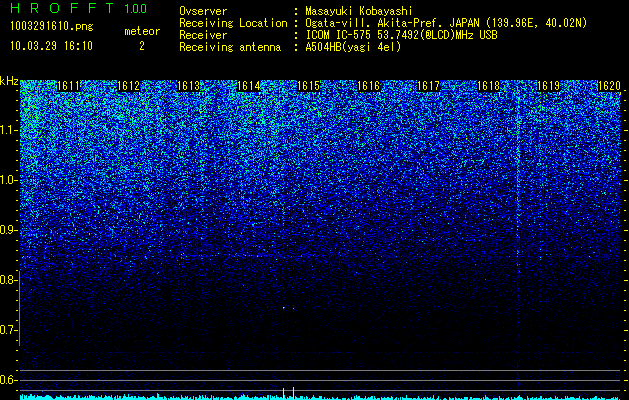Click the earlier yellow meteor echo dot
The image size is (629, 400).
(x=284, y=308)
